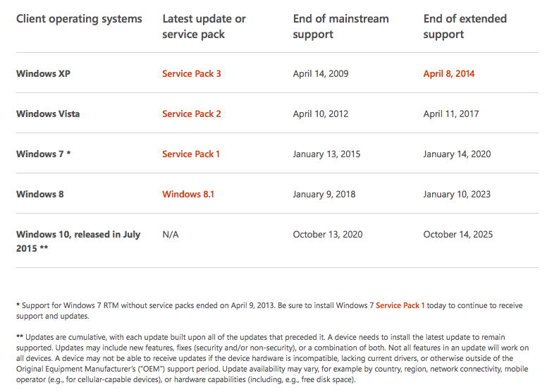Image resolution: width=547 pixels, height=392 pixels.
Task: Select the January 9, 2018 date
Action: point(324,194)
